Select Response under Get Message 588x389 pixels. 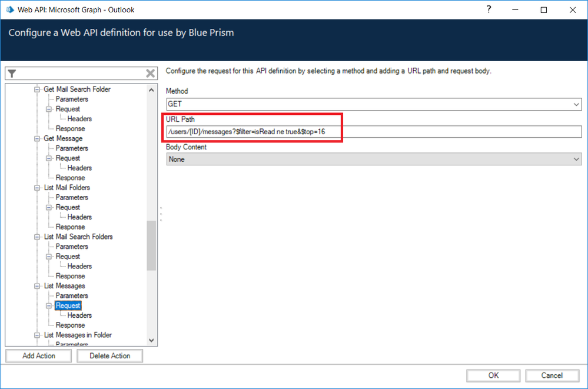[70, 178]
